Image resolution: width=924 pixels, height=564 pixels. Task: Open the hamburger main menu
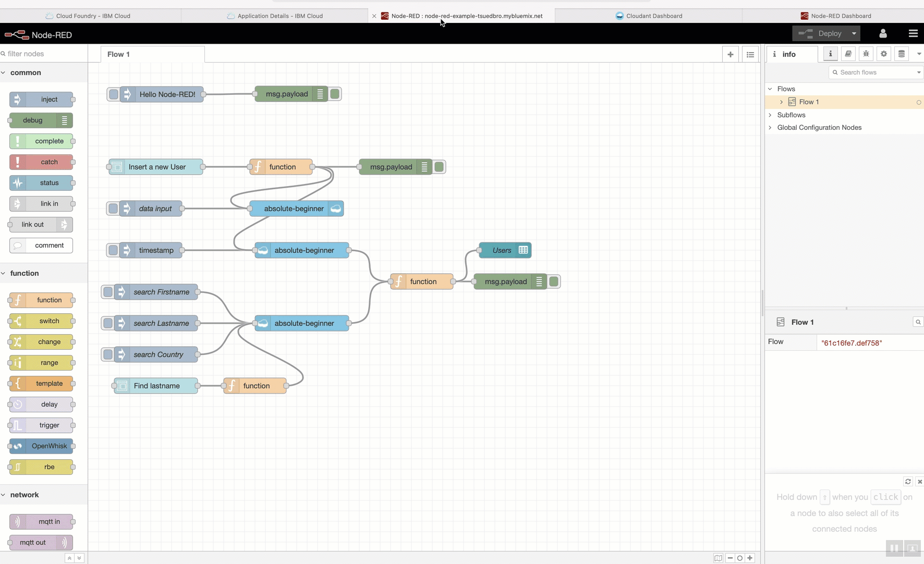point(913,33)
